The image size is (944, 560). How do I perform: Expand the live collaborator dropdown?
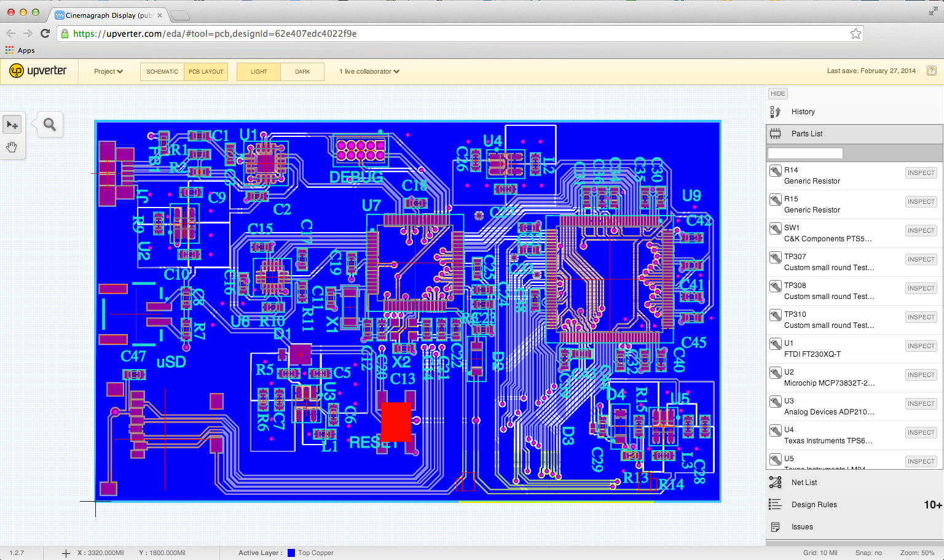pyautogui.click(x=369, y=72)
